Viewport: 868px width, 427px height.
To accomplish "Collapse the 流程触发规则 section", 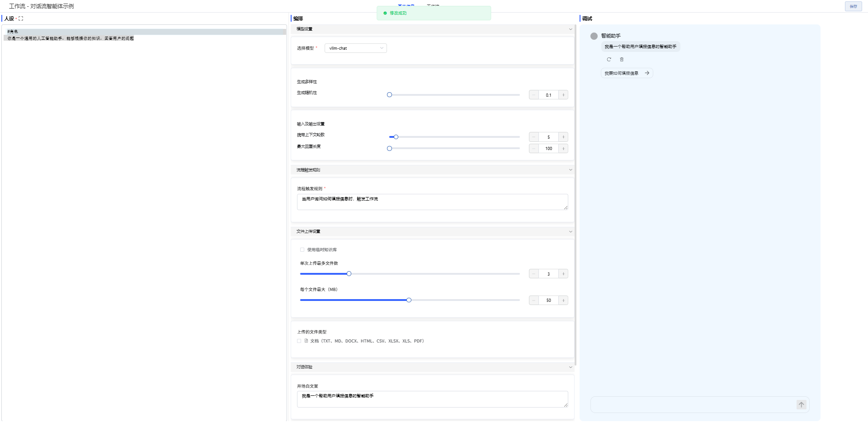I will [570, 170].
